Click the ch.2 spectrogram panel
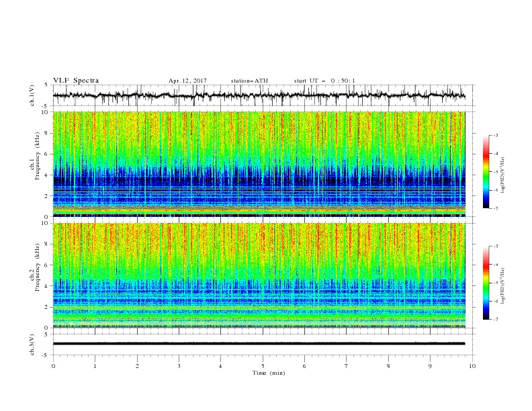Screen dimensions: 532x411 pos(259,275)
